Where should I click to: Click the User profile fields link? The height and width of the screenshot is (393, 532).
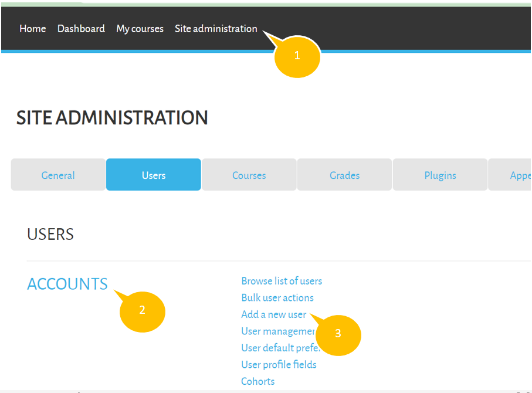(x=279, y=365)
